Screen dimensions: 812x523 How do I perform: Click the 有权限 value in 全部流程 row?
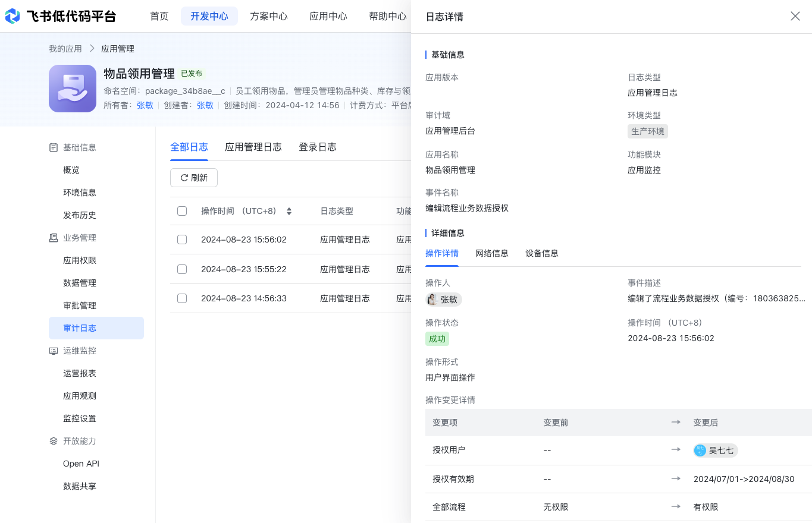(x=706, y=507)
